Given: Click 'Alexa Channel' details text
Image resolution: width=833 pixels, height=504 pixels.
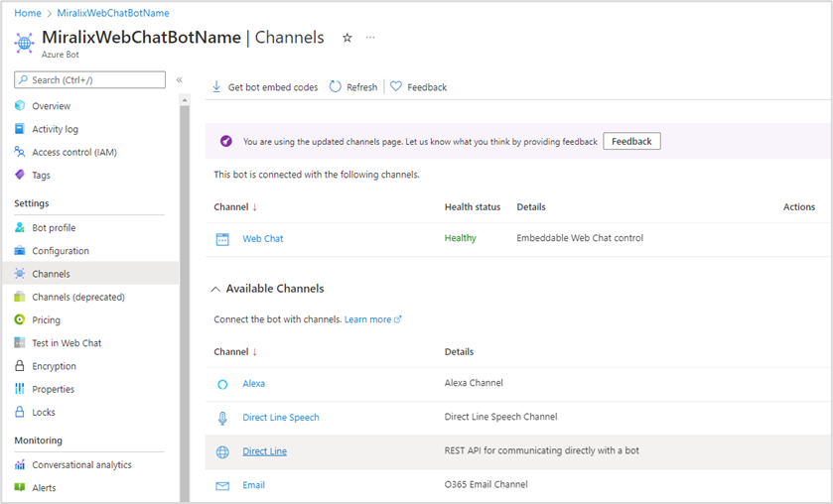Looking at the screenshot, I should point(474,382).
